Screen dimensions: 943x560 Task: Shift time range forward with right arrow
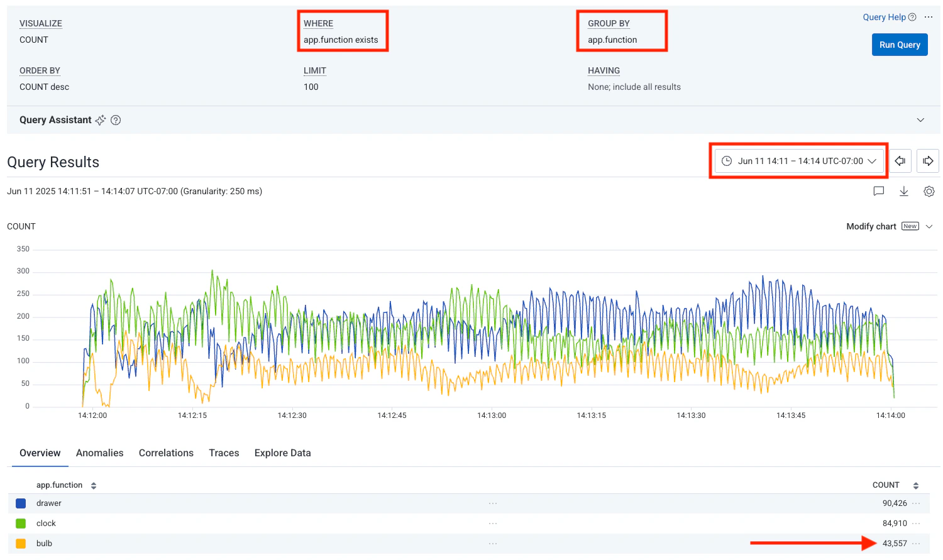click(x=928, y=161)
